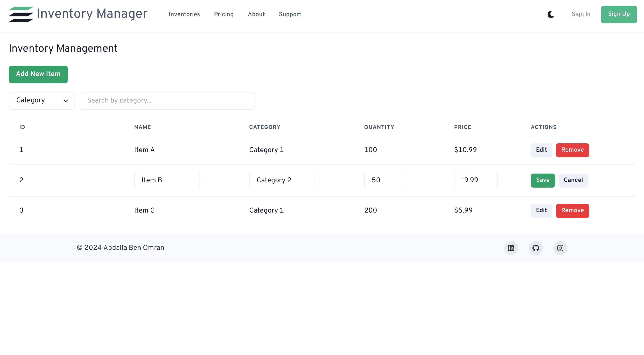The width and height of the screenshot is (644, 355).
Task: Go to the Pricing nav item
Action: 223,14
